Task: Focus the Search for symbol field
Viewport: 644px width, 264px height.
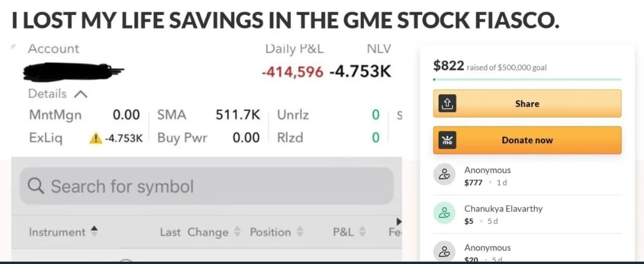Action: (x=207, y=186)
